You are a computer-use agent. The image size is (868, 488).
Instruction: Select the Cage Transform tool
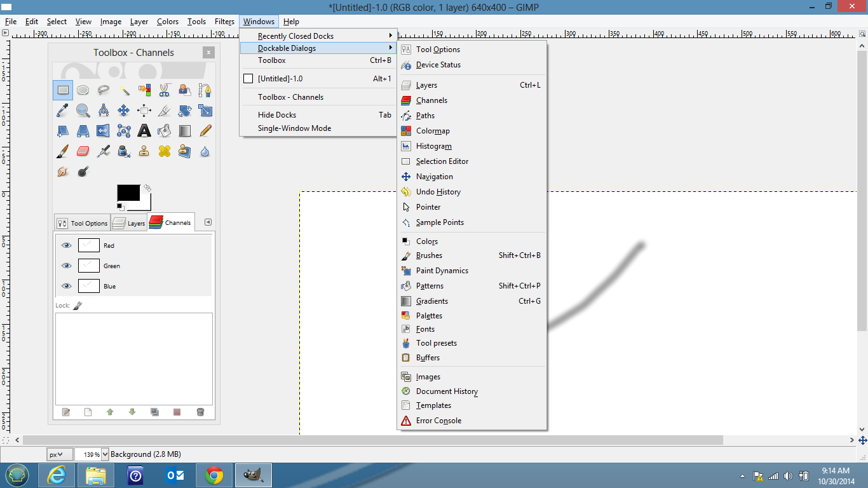pyautogui.click(x=124, y=131)
